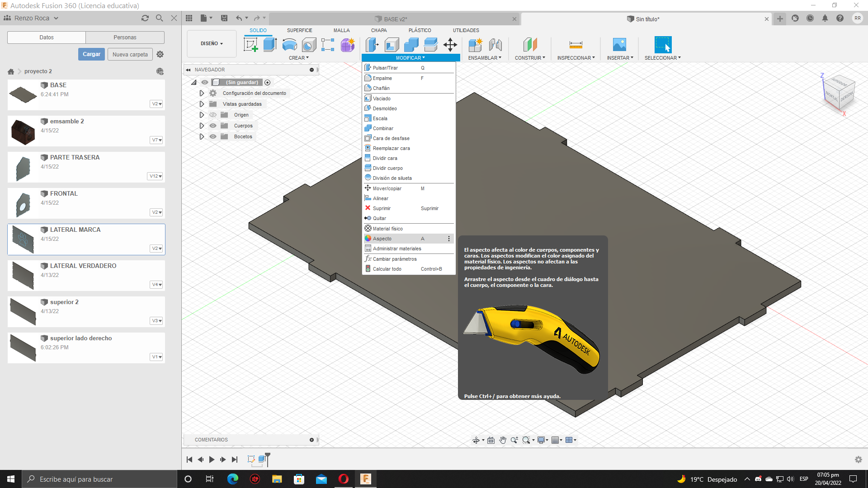This screenshot has width=868, height=488.
Task: Activate radio button next to Sin guardar
Action: [268, 82]
